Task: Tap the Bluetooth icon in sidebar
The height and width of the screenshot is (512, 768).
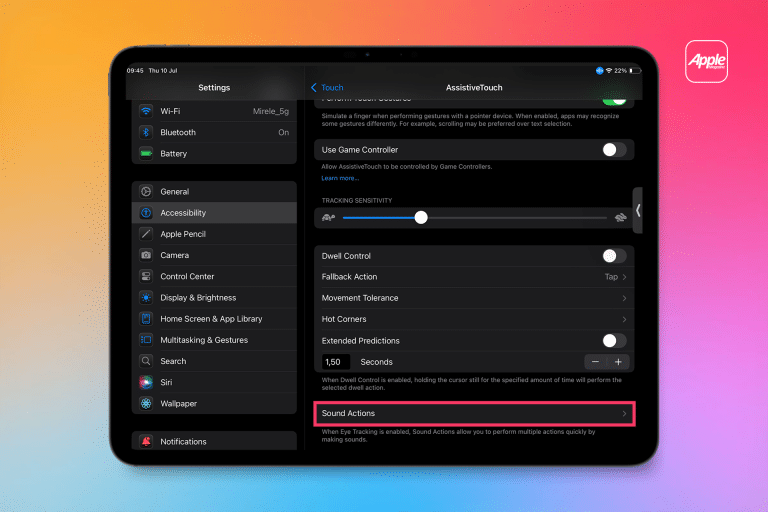Action: click(146, 132)
